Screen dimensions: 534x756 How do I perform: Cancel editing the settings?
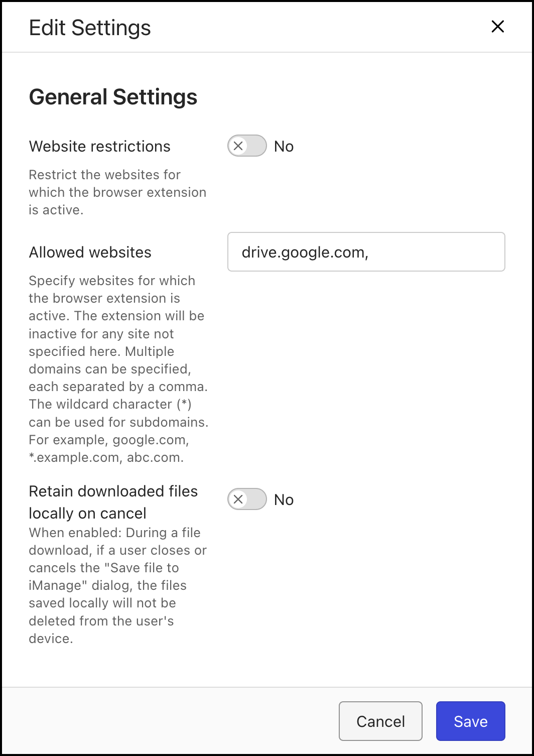tap(380, 721)
